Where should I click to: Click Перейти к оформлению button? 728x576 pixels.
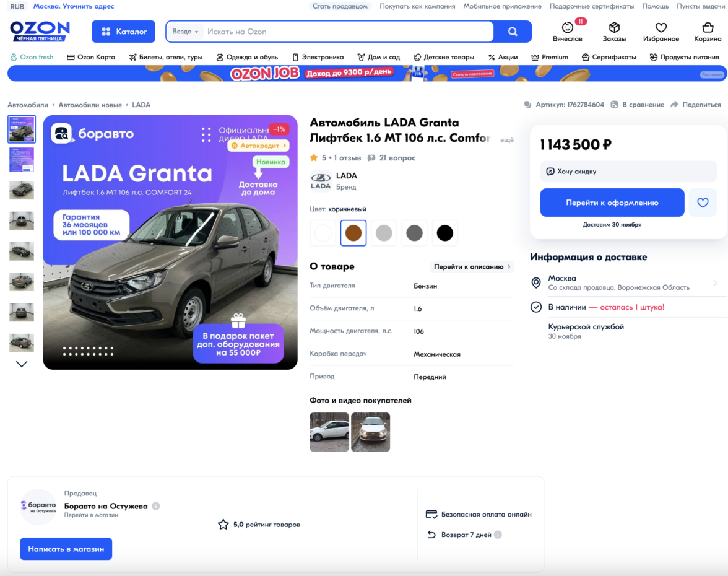pos(612,203)
